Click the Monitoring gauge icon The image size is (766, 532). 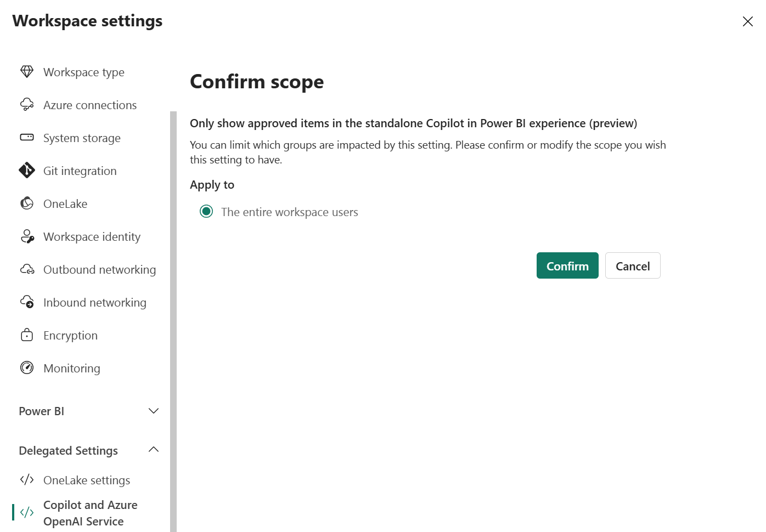(x=27, y=367)
